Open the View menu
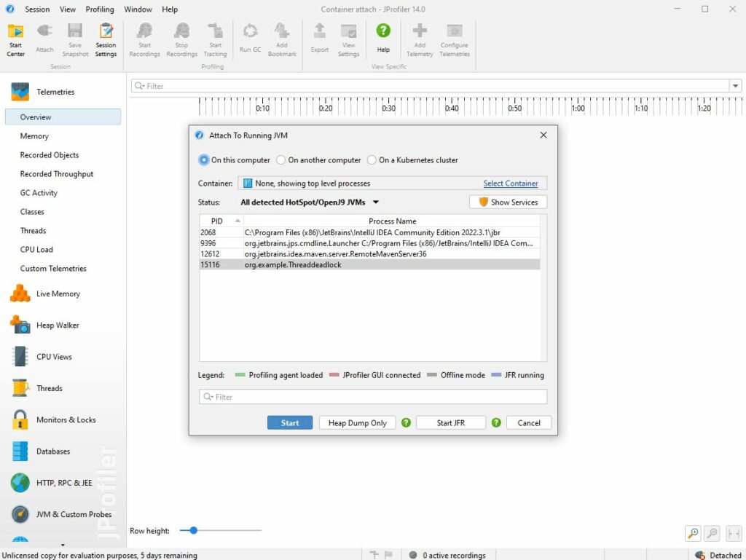Image resolution: width=746 pixels, height=560 pixels. pos(68,9)
